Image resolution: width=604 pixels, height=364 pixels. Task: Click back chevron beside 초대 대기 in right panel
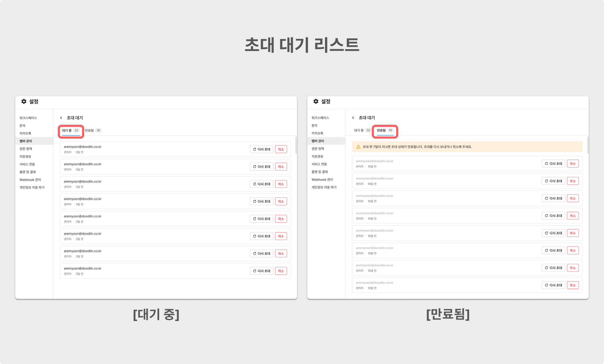pyautogui.click(x=353, y=118)
